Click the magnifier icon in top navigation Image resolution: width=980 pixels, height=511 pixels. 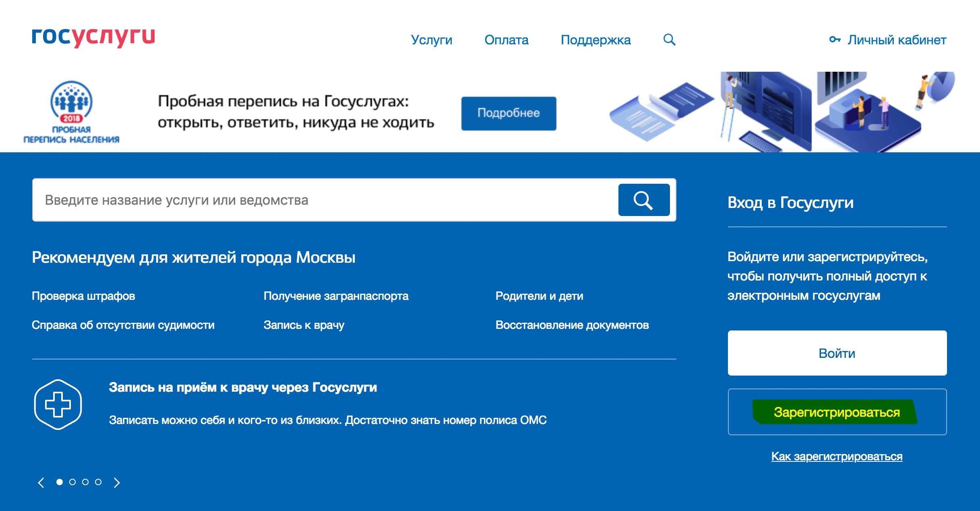click(x=669, y=39)
